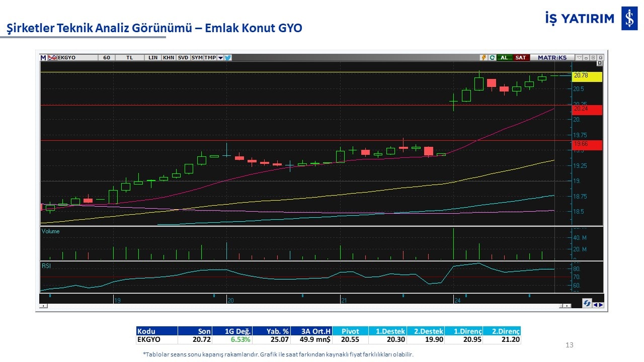Image resolution: width=644 pixels, height=362 pixels.
Task: Click the 1.Direnç column header
Action: pos(464,331)
